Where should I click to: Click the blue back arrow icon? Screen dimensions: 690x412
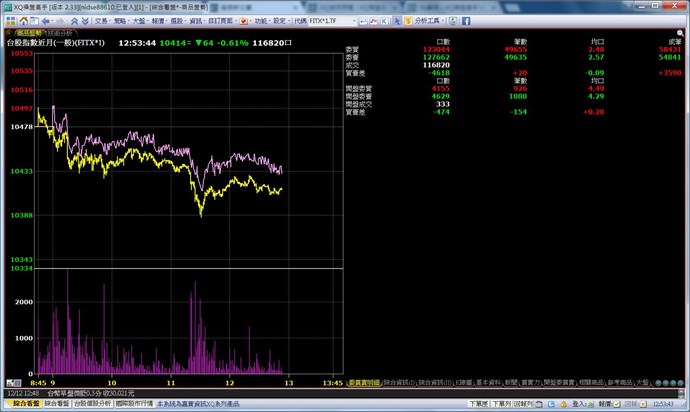coord(45,21)
